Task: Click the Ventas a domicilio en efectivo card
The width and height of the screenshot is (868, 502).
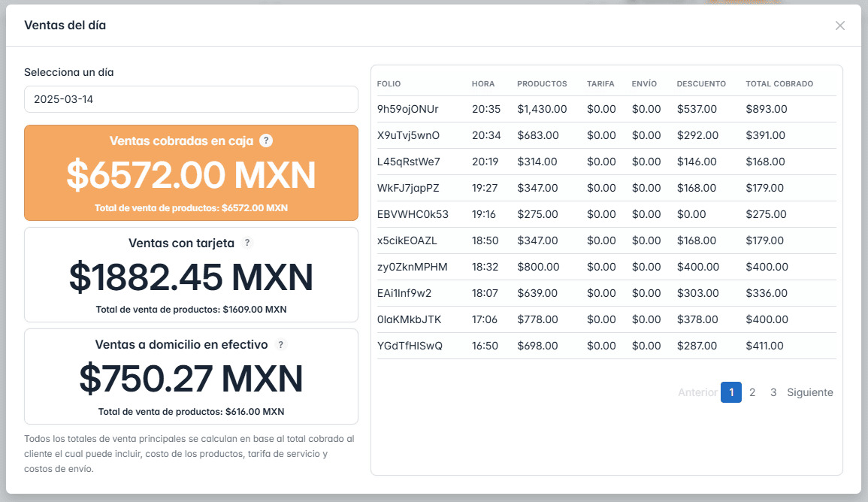Action: pos(191,377)
